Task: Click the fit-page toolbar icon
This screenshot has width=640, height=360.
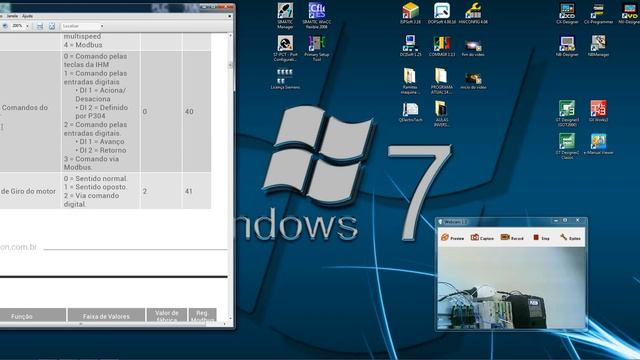Action: [52, 26]
